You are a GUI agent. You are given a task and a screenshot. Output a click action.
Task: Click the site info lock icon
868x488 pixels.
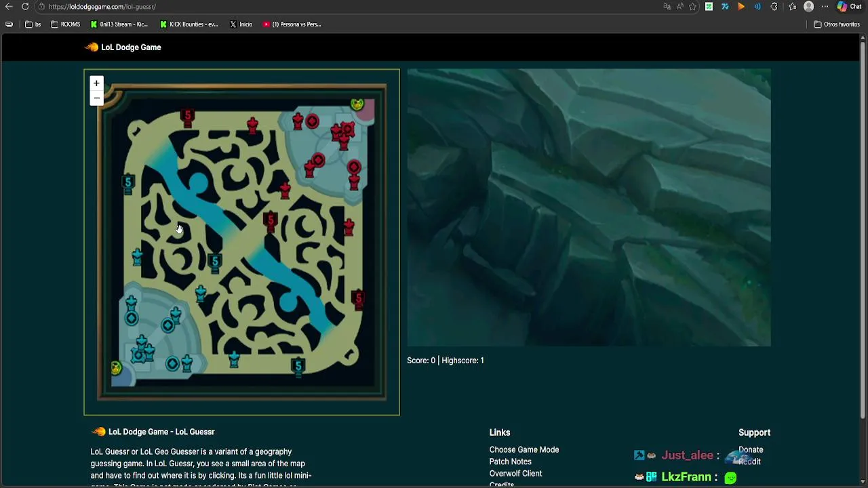(41, 7)
